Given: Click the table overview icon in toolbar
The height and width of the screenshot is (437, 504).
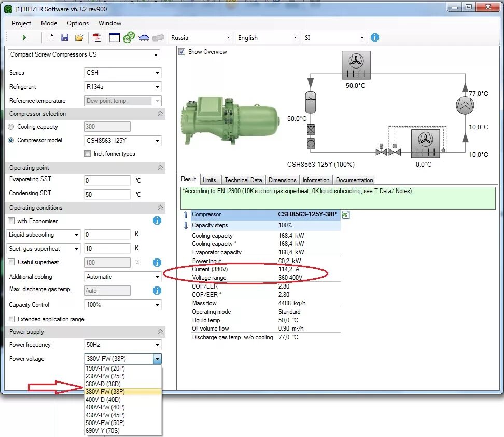Looking at the screenshot, I should tap(114, 37).
